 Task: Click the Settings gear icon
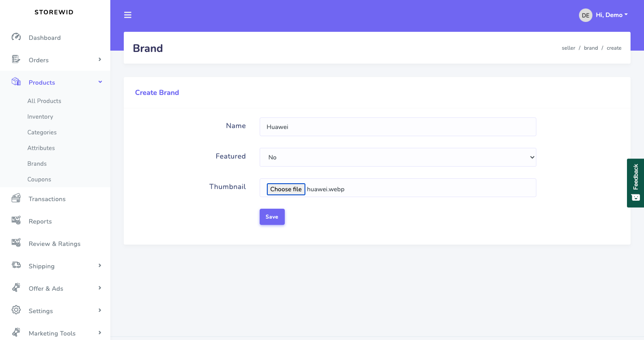(16, 310)
